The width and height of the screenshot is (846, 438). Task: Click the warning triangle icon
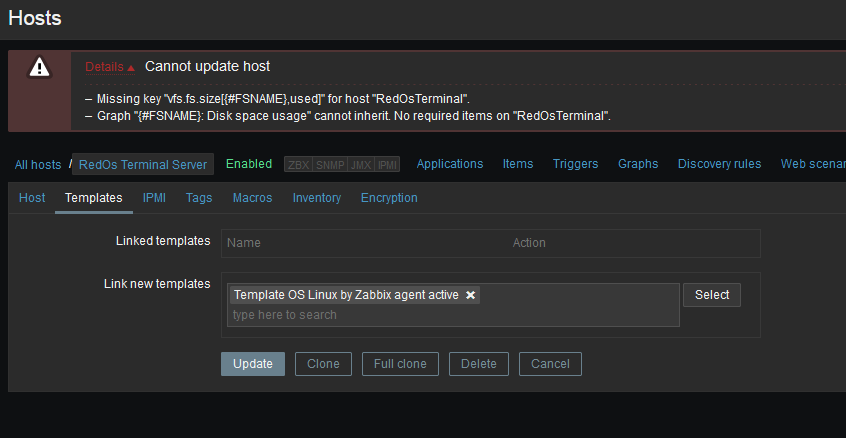[x=38, y=67]
